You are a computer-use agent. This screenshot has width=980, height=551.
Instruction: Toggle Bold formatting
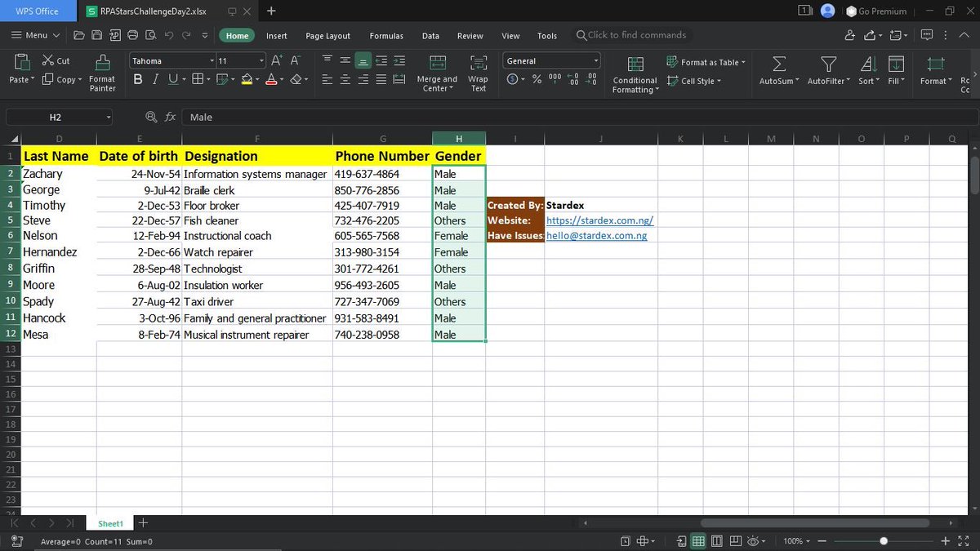138,79
